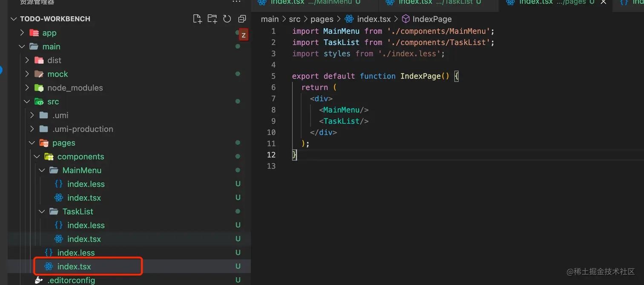Click src in the breadcrumb
This screenshot has width=644, height=285.
[294, 19]
